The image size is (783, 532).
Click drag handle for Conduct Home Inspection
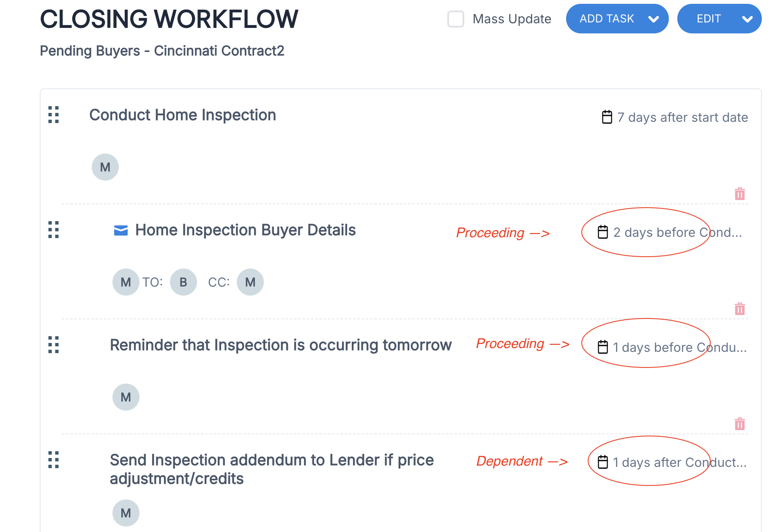[x=54, y=115]
